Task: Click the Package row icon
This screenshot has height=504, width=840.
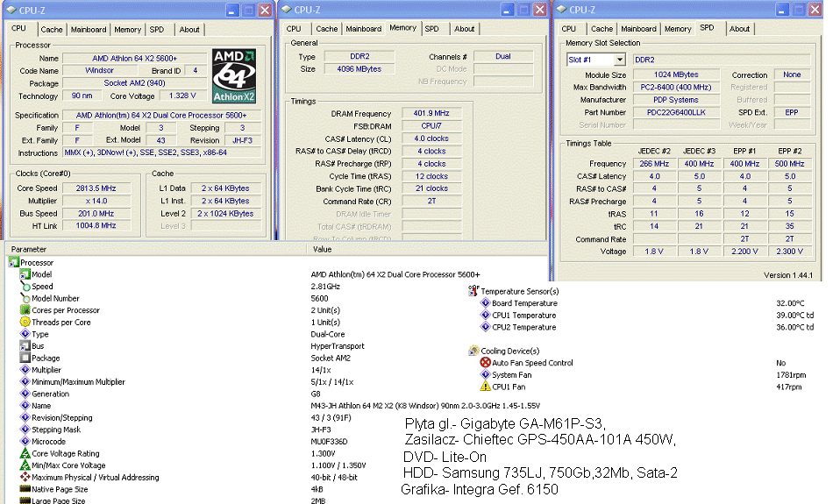Action: pos(25,358)
